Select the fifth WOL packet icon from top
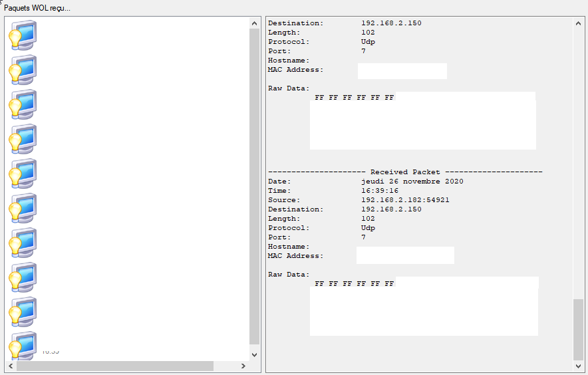Screen dimensions: 588x375 (23, 174)
